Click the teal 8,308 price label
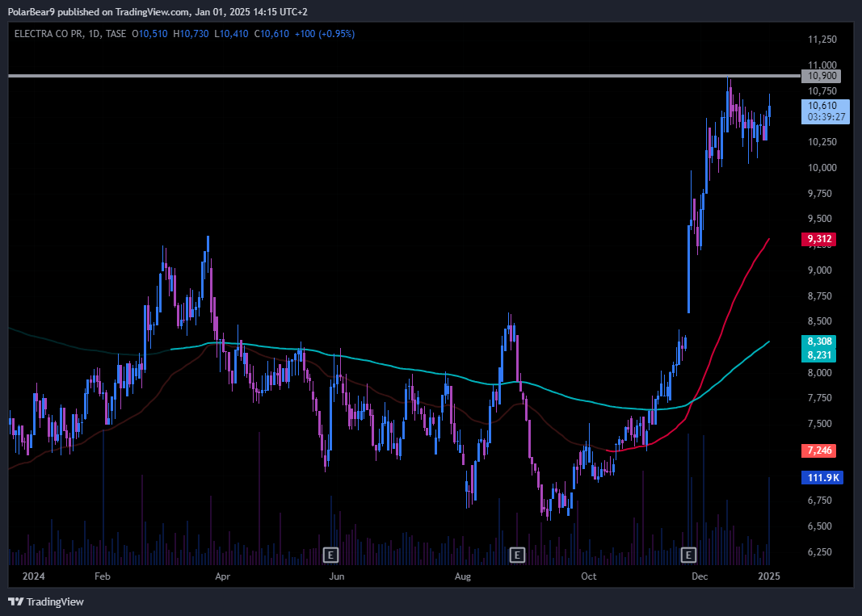862x616 pixels. click(x=819, y=342)
